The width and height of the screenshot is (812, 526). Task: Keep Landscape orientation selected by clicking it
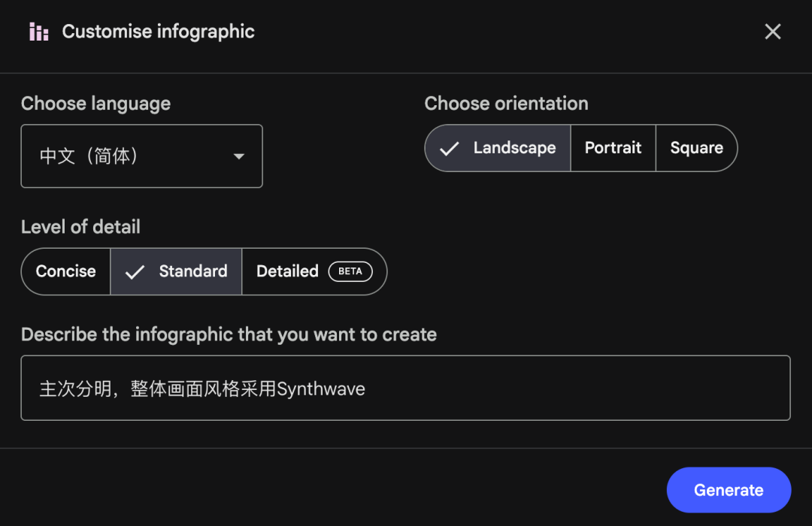pyautogui.click(x=497, y=148)
